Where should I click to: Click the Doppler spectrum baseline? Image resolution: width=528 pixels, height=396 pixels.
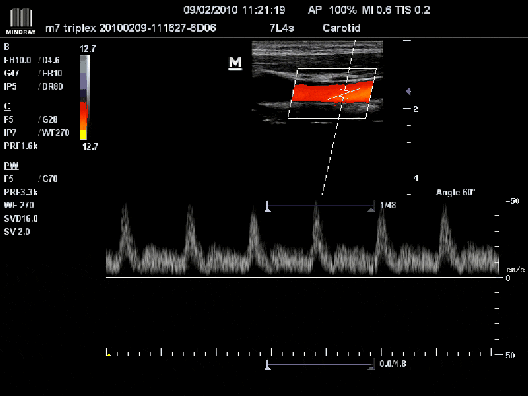point(304,277)
